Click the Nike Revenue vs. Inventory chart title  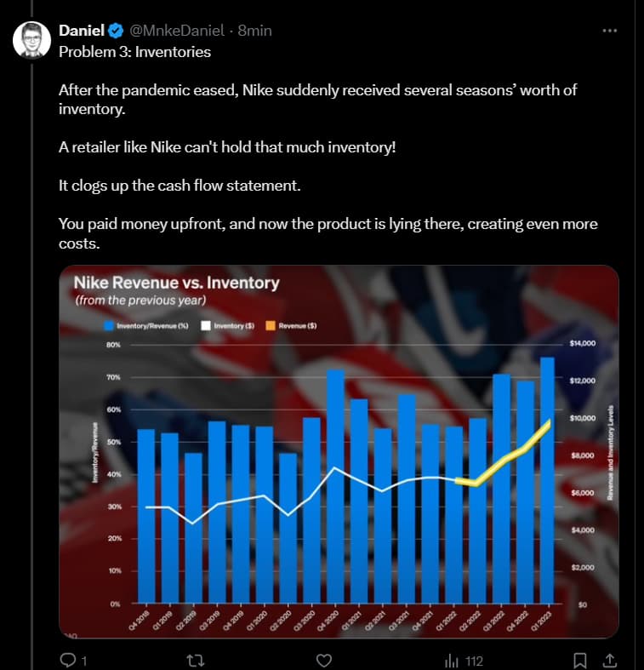176,283
